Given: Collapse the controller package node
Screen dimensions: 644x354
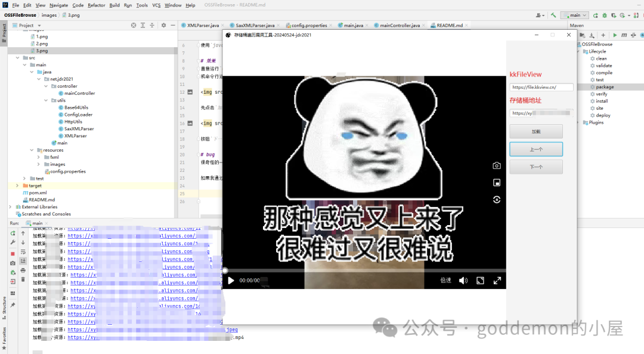Looking at the screenshot, I should click(x=46, y=87).
